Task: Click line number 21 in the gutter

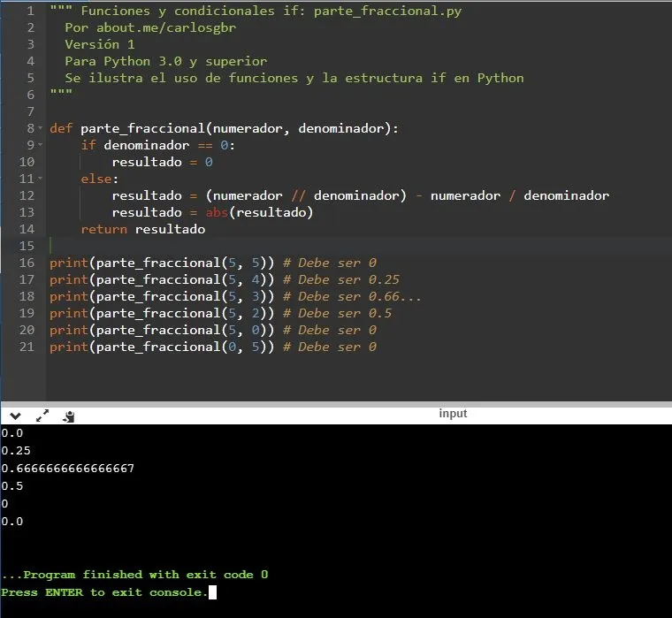Action: pos(27,347)
